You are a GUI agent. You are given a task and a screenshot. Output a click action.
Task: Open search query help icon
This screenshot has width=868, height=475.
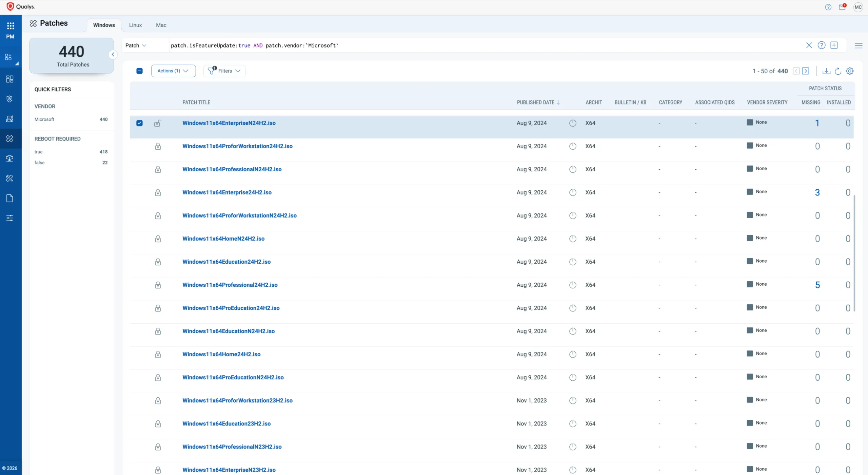point(821,45)
